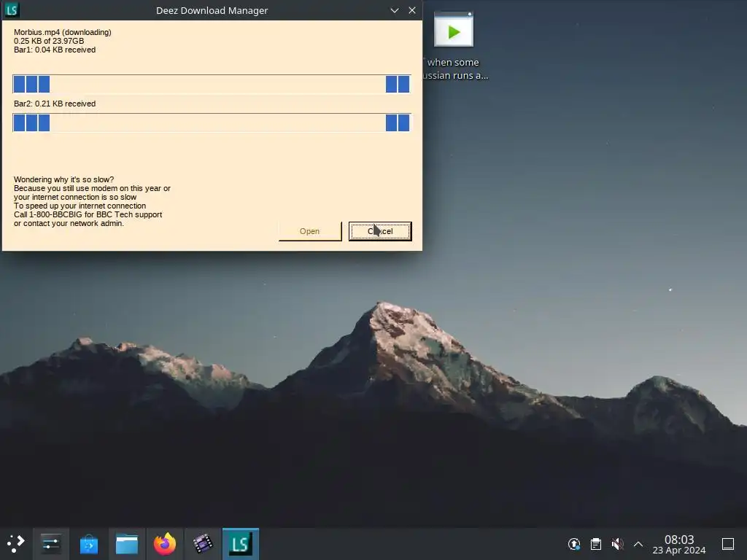Switch to the LS app in taskbar

[241, 544]
